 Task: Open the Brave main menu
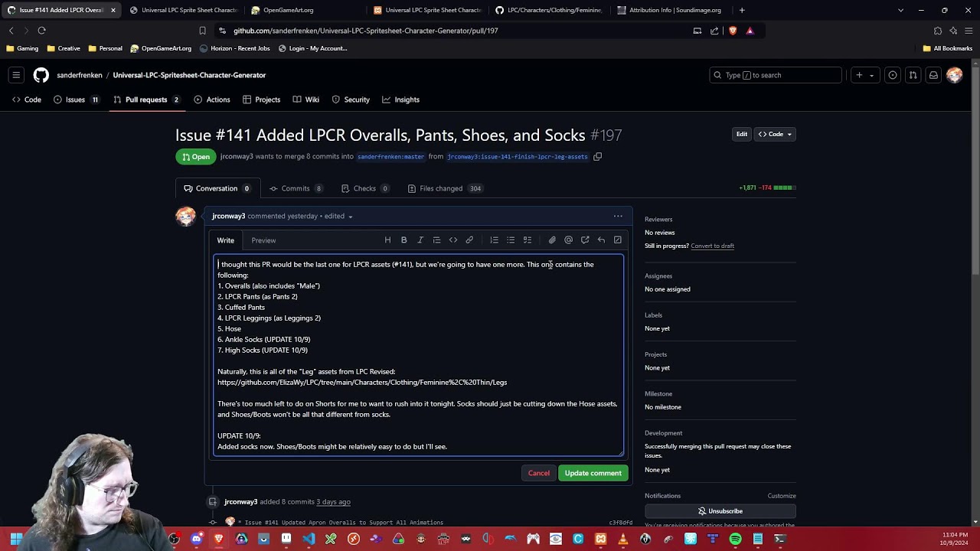pyautogui.click(x=969, y=31)
